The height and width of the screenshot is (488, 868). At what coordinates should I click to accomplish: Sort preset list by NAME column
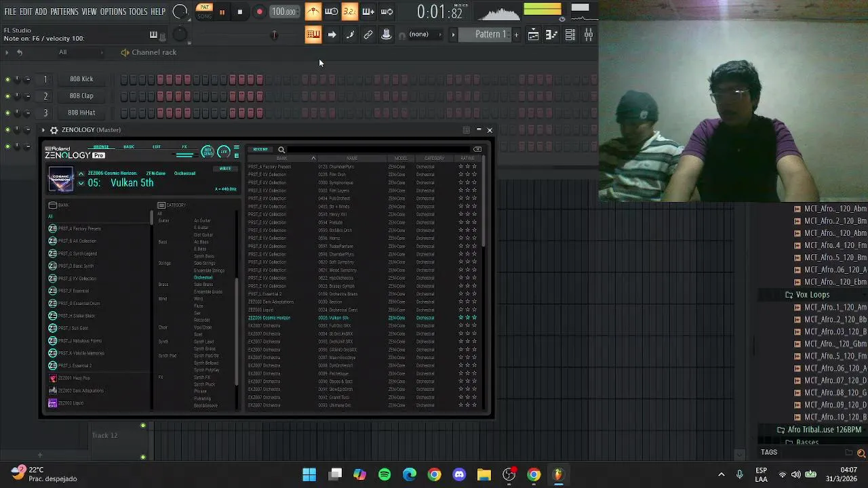pos(351,159)
